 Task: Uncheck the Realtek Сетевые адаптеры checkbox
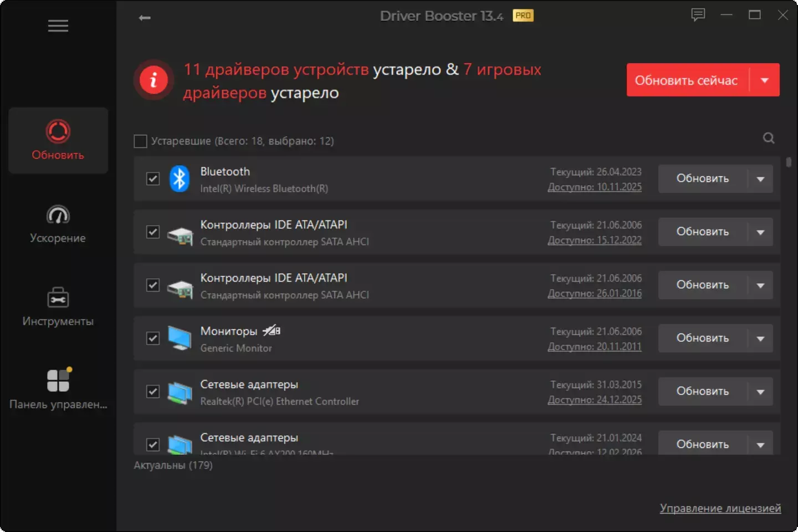click(153, 391)
